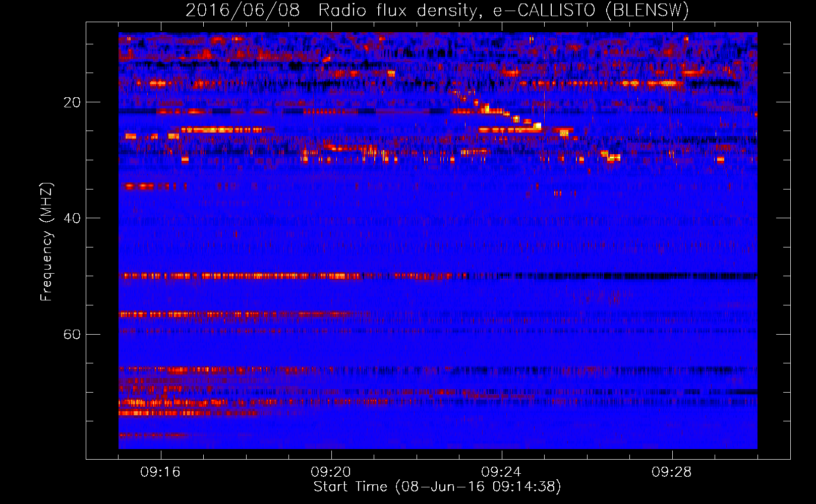
Task: Select the 'Frequency (MHZ)' axis label
Action: 46,242
